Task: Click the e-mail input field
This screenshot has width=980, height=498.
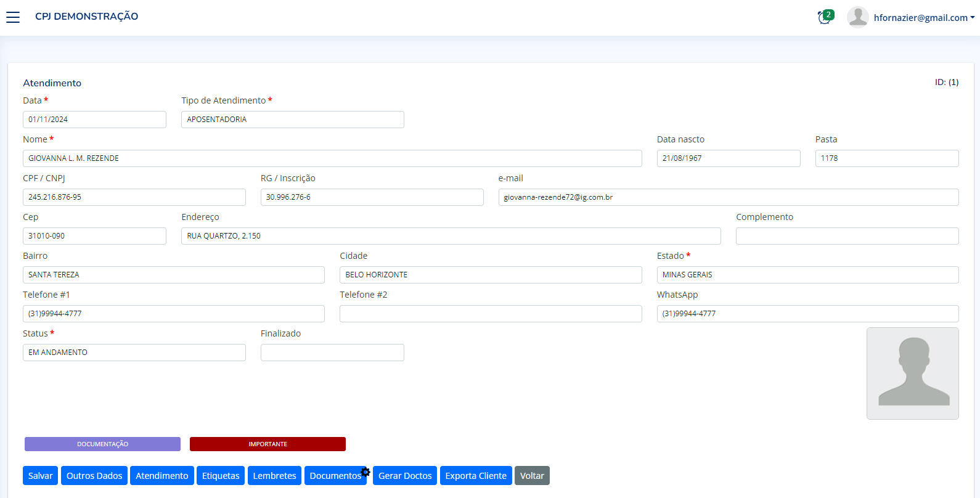Action: [x=728, y=197]
